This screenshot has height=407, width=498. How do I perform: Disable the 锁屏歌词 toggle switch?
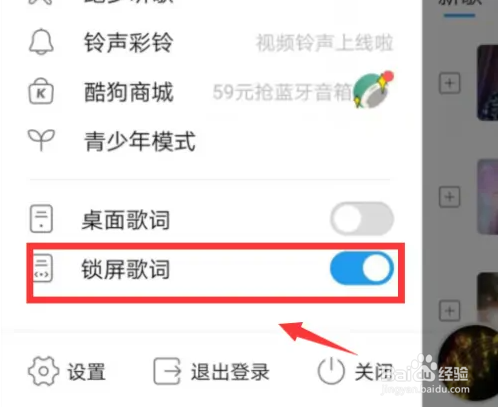[x=362, y=268]
